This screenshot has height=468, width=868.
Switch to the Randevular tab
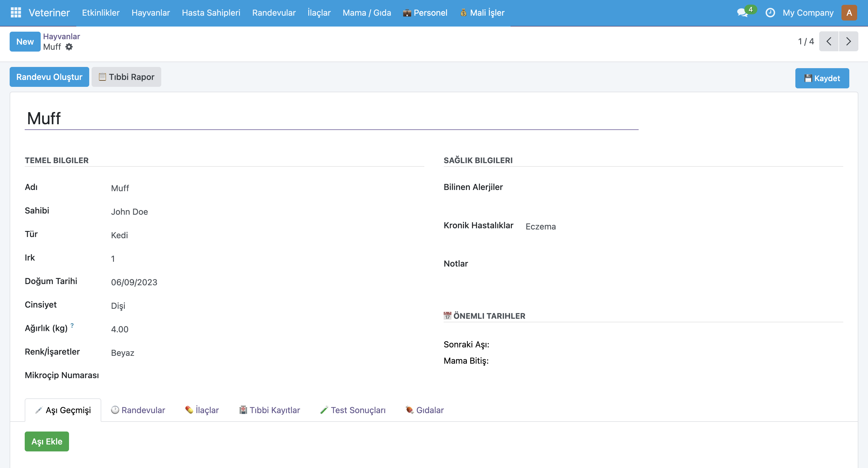pos(138,410)
